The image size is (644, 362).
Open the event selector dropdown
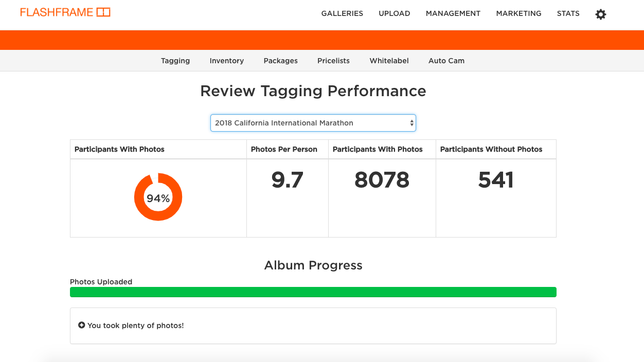pyautogui.click(x=313, y=123)
